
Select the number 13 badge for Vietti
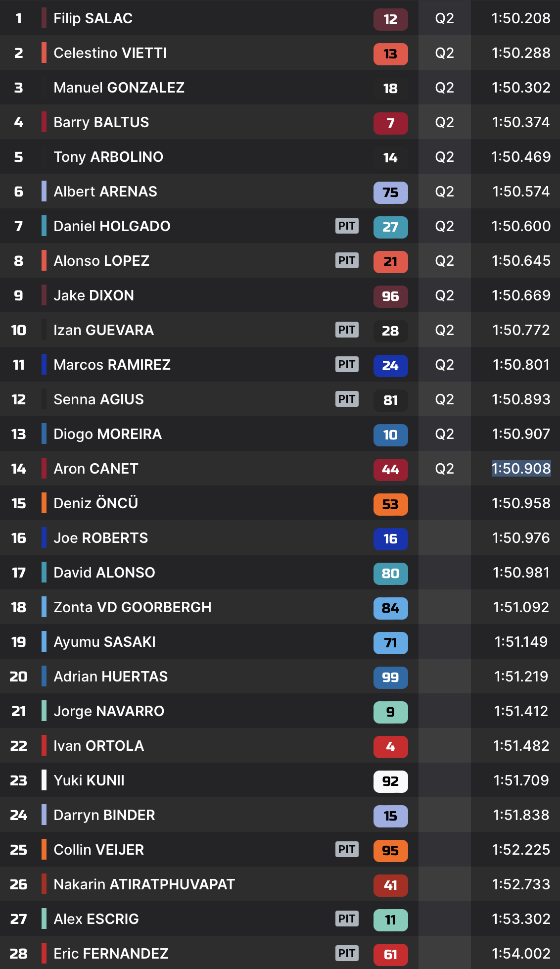click(x=390, y=54)
